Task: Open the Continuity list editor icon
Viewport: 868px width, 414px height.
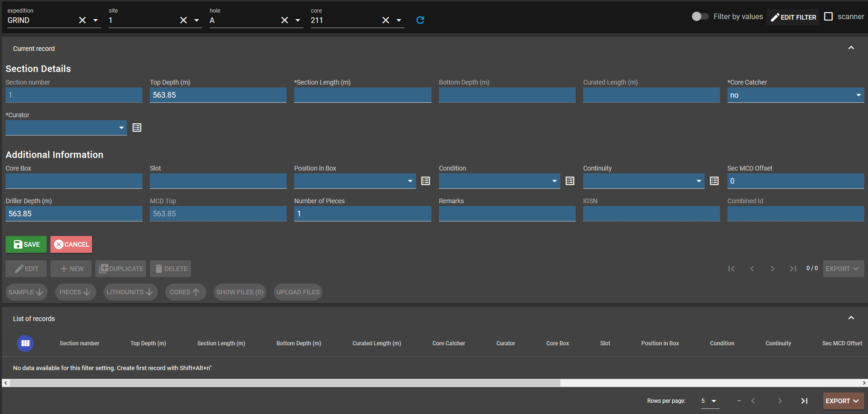Action: pyautogui.click(x=714, y=181)
